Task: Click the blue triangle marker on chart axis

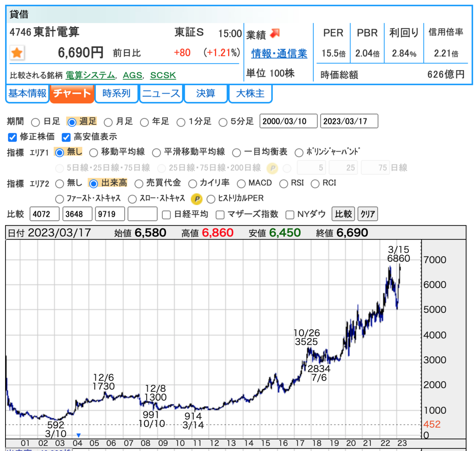Action: [x=79, y=435]
